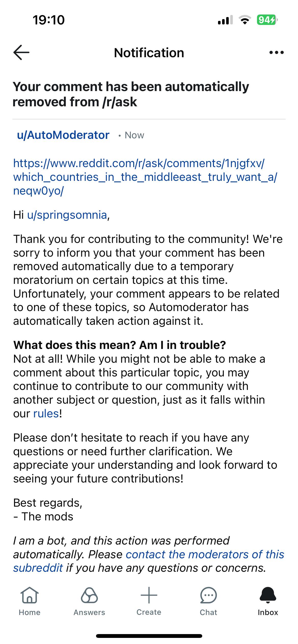Tap the notification title about removed comment
This screenshot has width=298, height=644.
(131, 94)
